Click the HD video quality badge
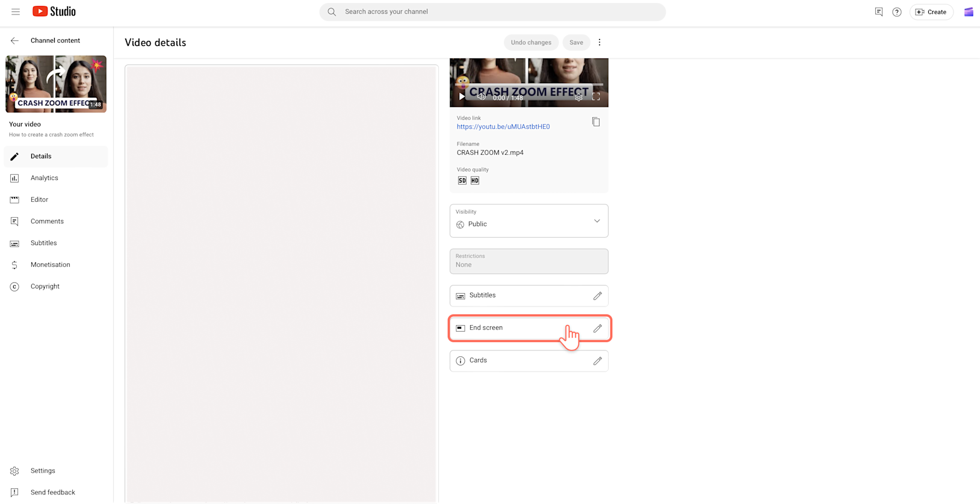 [475, 181]
